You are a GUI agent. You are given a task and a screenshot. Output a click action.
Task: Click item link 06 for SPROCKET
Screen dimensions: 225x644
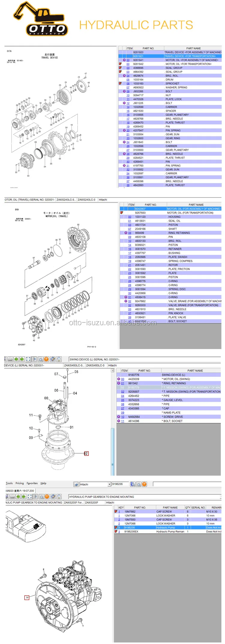point(128,84)
